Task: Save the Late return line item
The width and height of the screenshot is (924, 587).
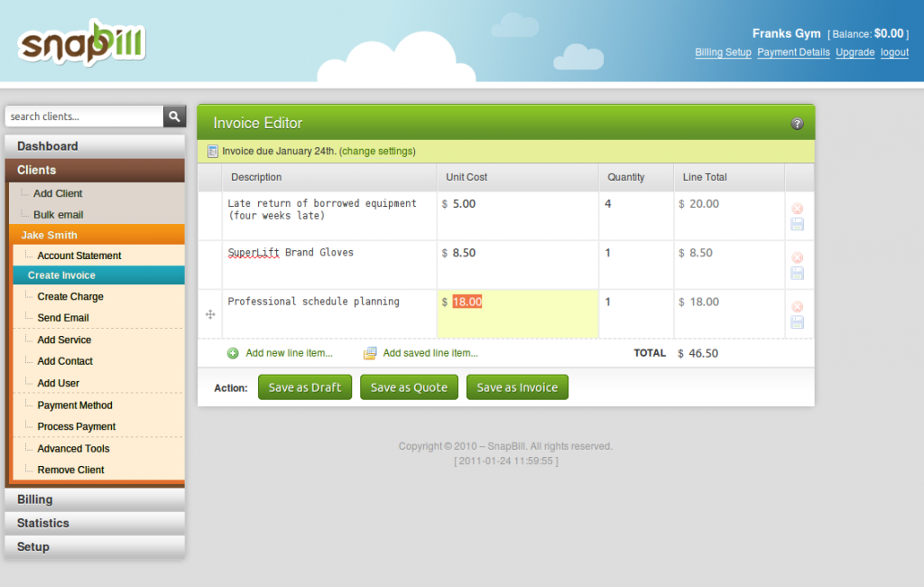Action: point(798,224)
